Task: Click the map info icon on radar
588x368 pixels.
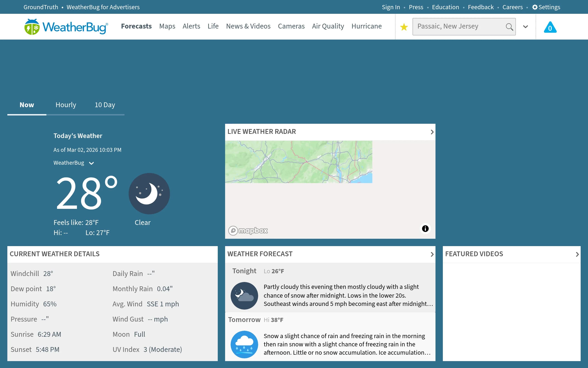Action: (x=425, y=228)
